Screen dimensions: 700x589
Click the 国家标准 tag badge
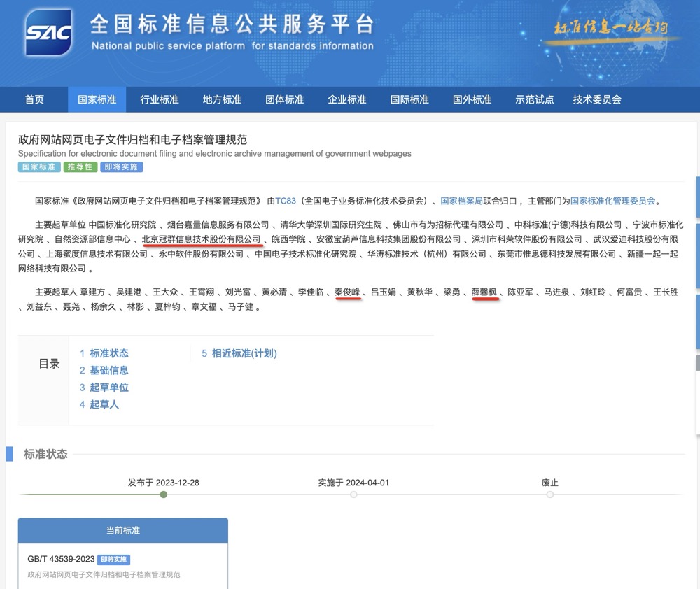(38, 167)
